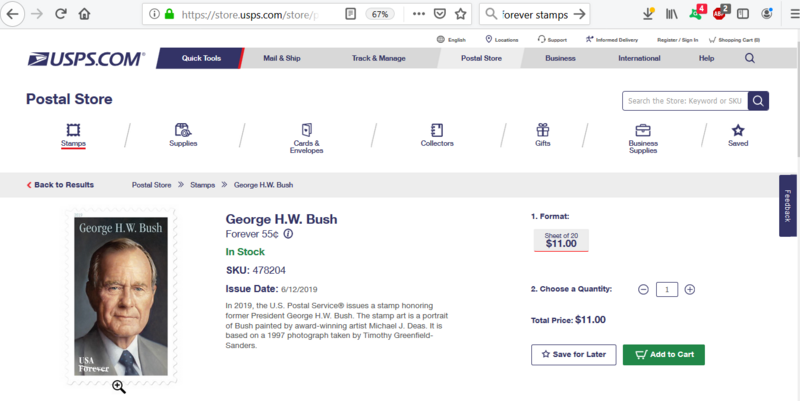
Task: Open Locations link in top bar
Action: [502, 40]
